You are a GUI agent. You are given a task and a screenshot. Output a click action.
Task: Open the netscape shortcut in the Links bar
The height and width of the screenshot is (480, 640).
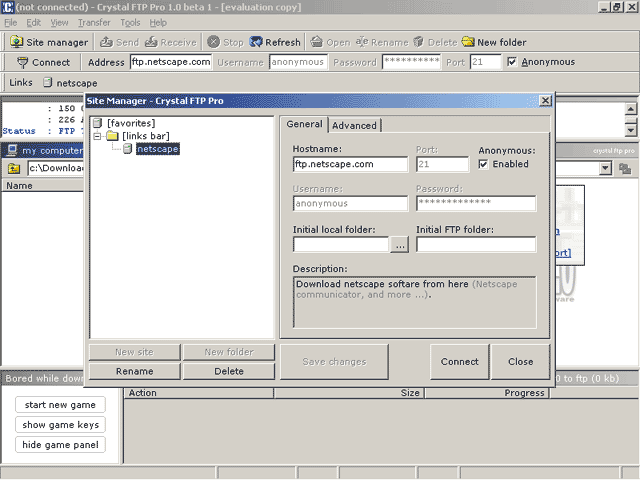click(x=70, y=83)
